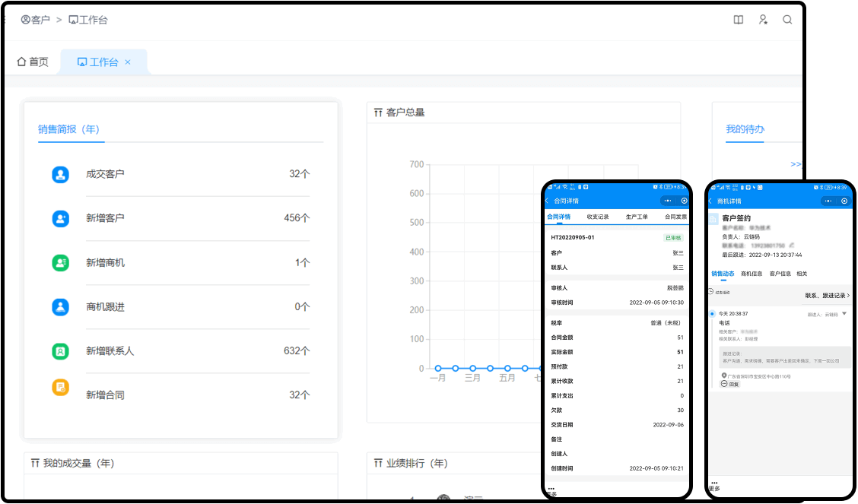The image size is (858, 504).
Task: Click the 商机跟进 0个 value
Action: click(x=302, y=307)
